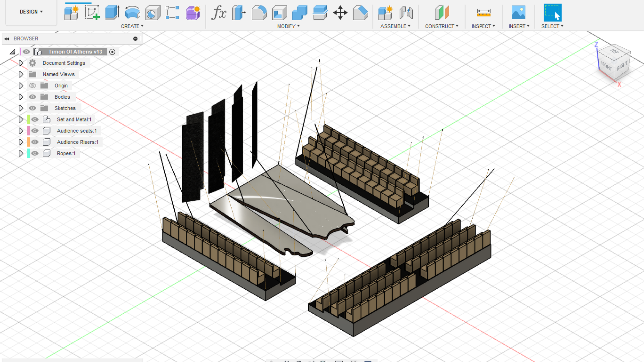Show the hidden Origin folder
The image size is (644, 362).
click(32, 85)
